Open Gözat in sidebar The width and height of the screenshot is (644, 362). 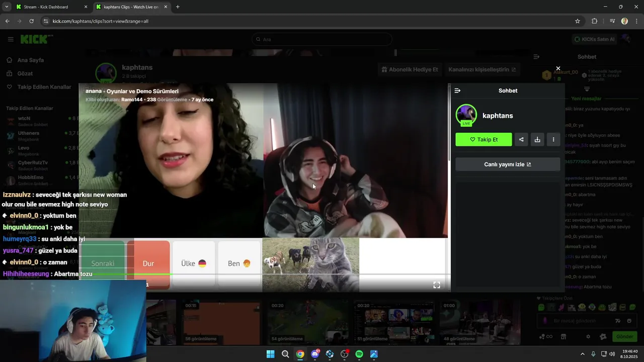pyautogui.click(x=25, y=73)
